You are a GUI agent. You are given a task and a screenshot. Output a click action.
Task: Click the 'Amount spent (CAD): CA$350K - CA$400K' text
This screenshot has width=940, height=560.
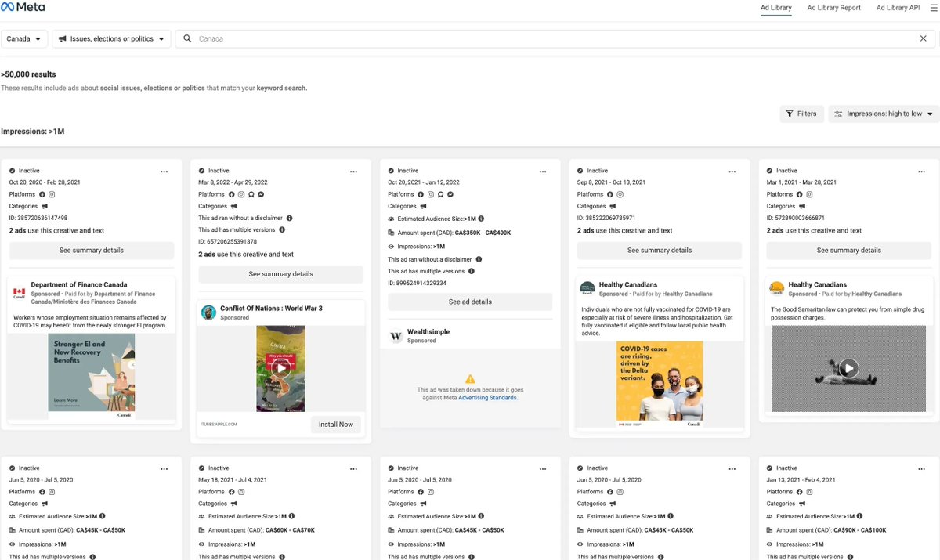(x=454, y=233)
